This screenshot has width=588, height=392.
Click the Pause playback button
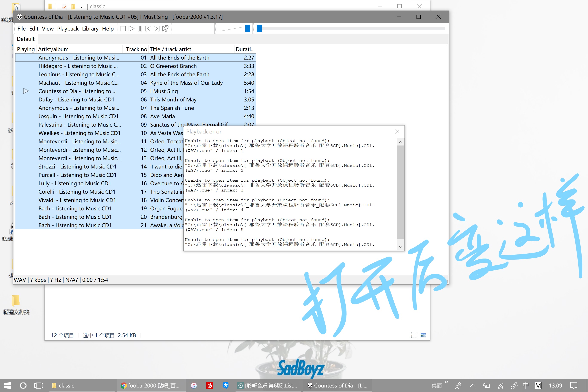(x=140, y=29)
